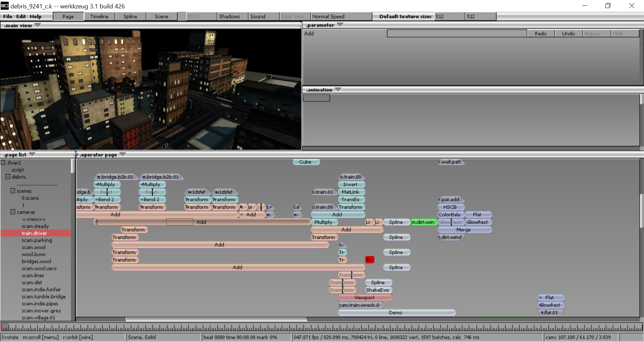Select the red Tr operator node
The image size is (644, 342).
coord(369,260)
